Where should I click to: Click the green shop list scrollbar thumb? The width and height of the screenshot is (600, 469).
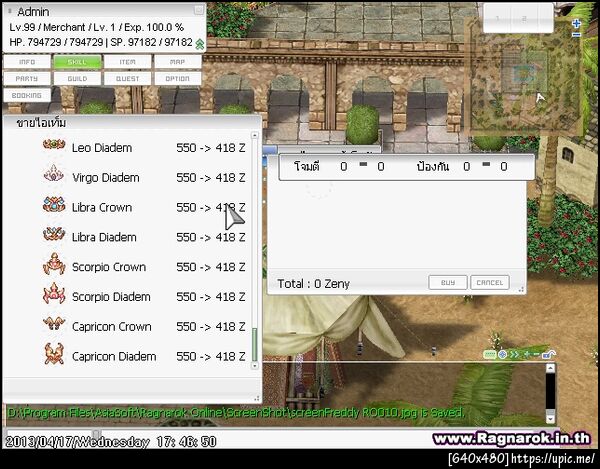pos(254,344)
